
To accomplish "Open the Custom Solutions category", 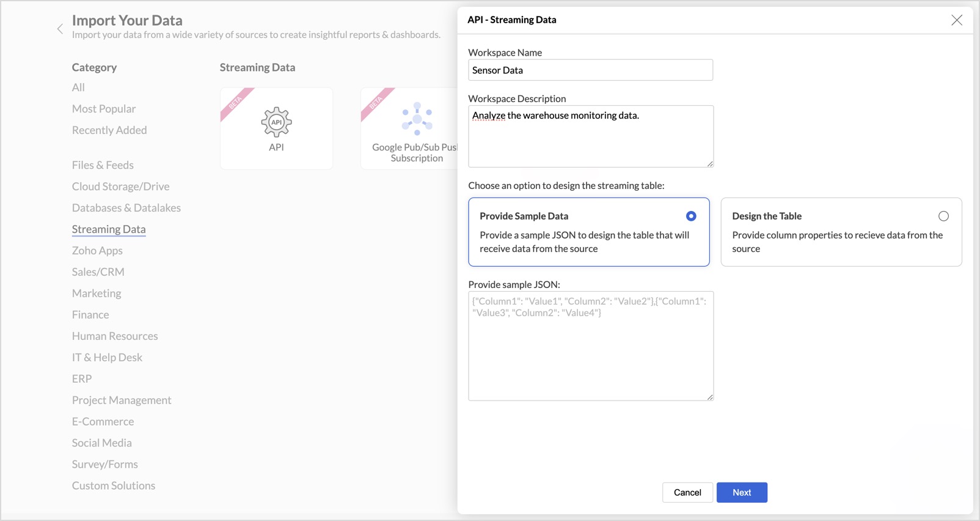I will [x=114, y=486].
